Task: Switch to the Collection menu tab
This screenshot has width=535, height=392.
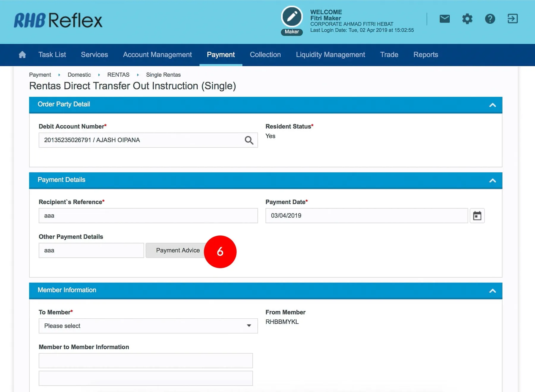Action: coord(265,55)
